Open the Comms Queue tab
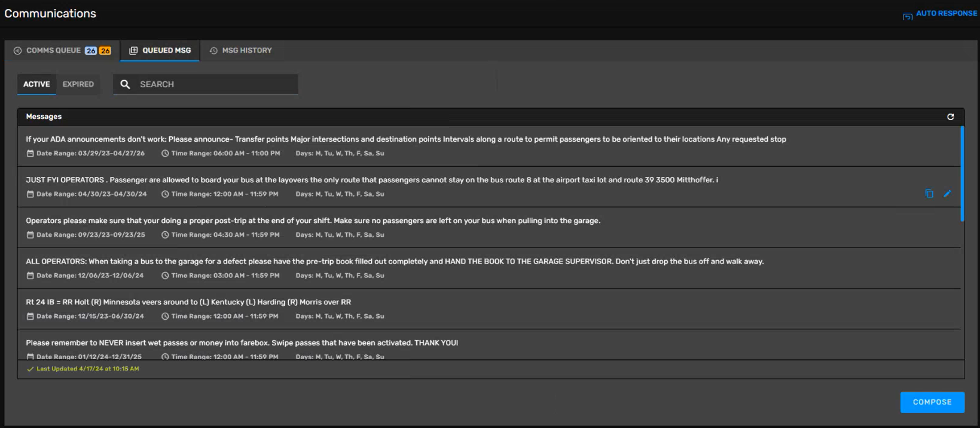This screenshot has height=428, width=980. coord(53,51)
